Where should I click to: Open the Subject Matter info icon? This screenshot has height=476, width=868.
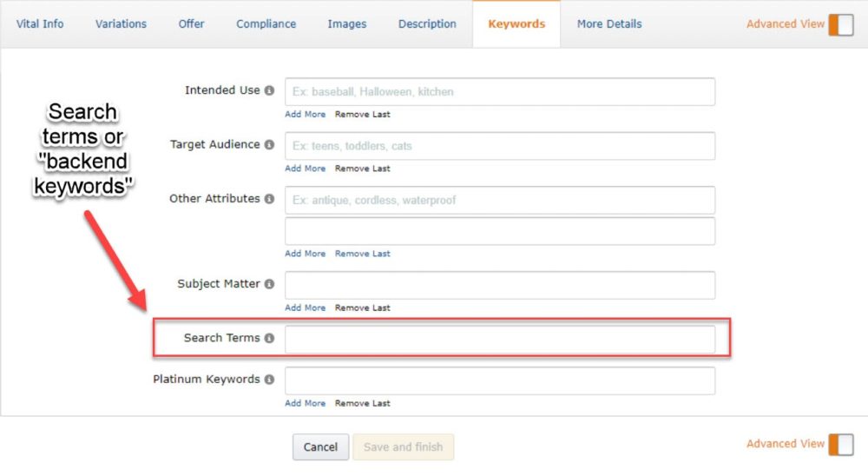[x=269, y=284]
